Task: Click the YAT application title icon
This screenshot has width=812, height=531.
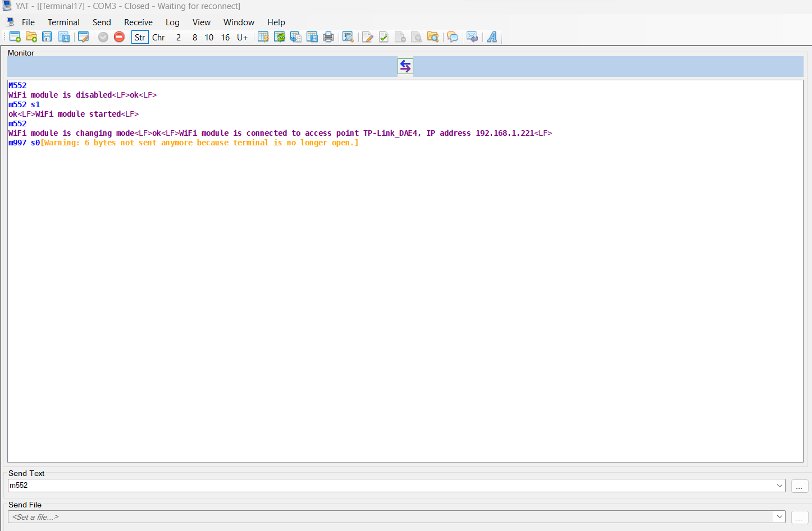Action: point(7,6)
